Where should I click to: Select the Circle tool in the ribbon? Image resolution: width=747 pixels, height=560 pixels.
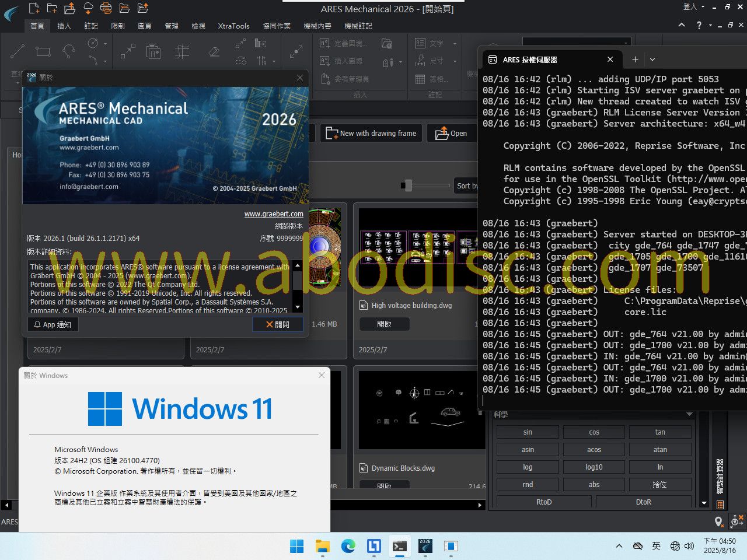[93, 43]
